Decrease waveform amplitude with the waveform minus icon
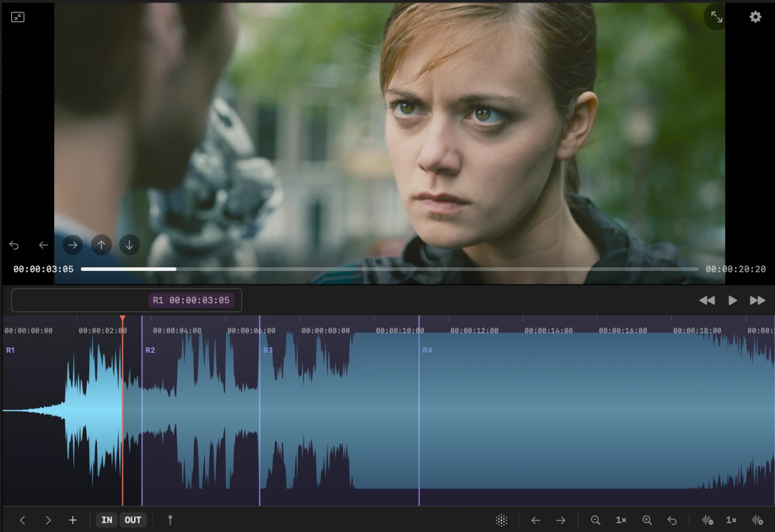Image resolution: width=775 pixels, height=532 pixels. [707, 520]
